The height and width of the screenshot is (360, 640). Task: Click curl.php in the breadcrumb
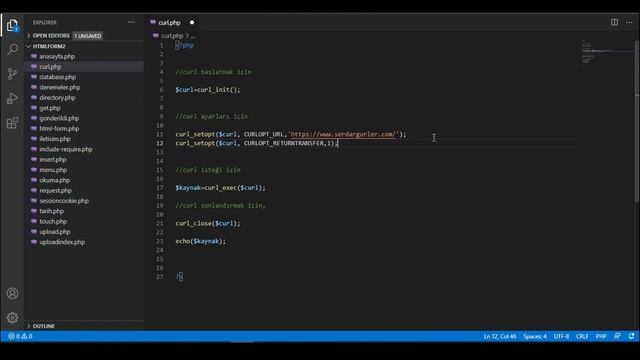click(x=172, y=36)
